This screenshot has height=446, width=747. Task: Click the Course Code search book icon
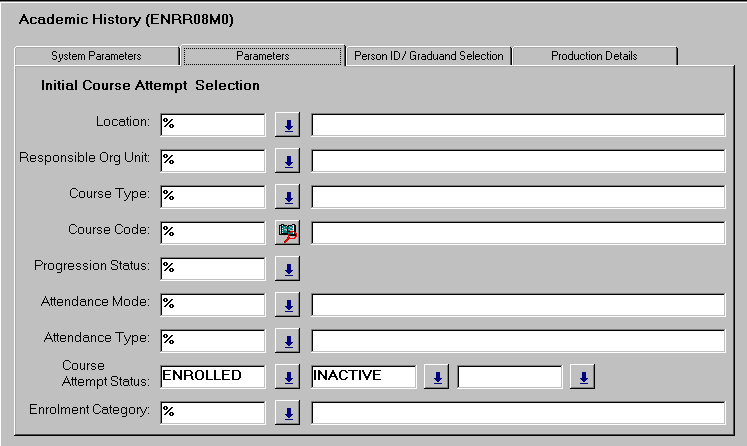[288, 232]
